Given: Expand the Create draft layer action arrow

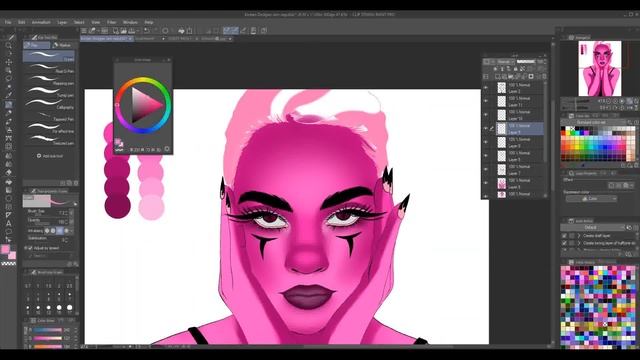Looking at the screenshot, I should pos(579,236).
